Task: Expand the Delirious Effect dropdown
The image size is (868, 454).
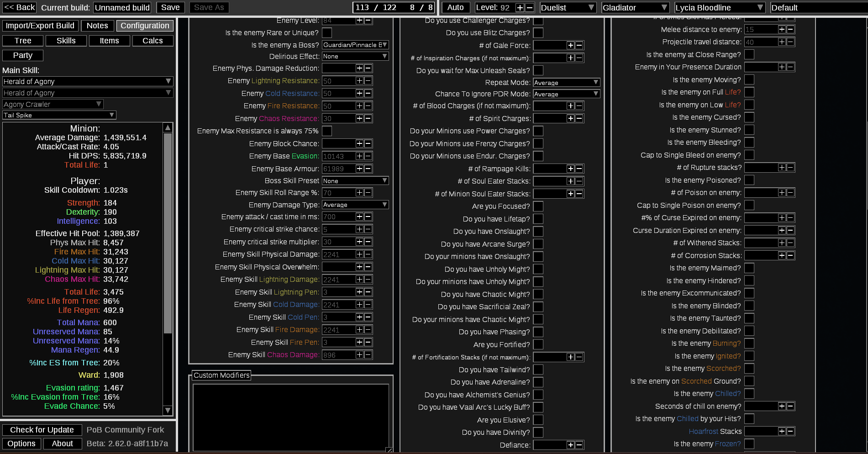Action: [355, 56]
